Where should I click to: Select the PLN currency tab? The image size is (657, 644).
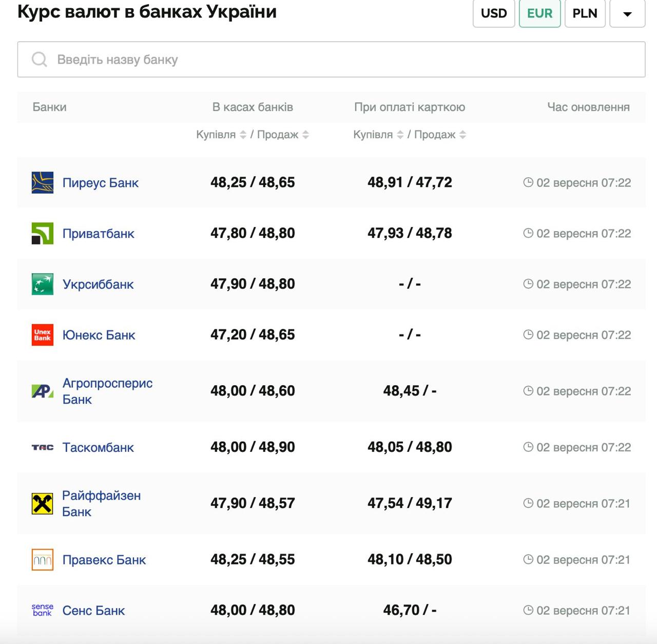coord(585,14)
